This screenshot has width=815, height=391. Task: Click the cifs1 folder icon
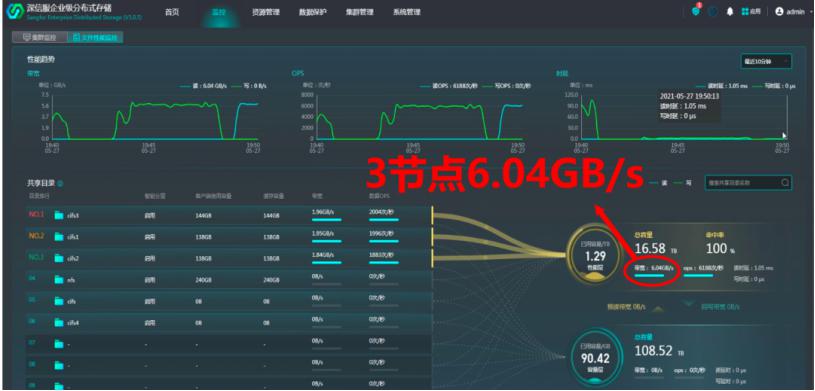pos(59,237)
